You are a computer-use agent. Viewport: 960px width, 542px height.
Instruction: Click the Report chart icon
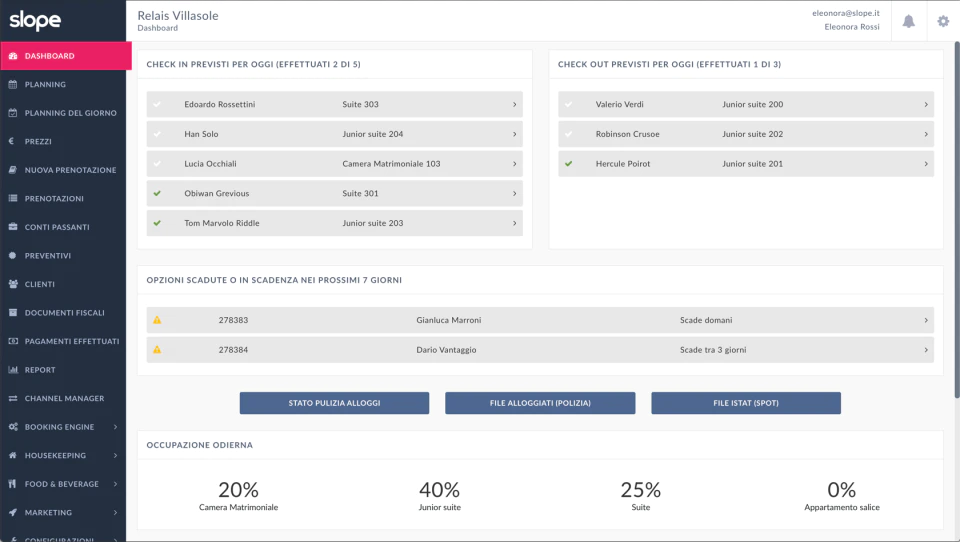pos(12,370)
